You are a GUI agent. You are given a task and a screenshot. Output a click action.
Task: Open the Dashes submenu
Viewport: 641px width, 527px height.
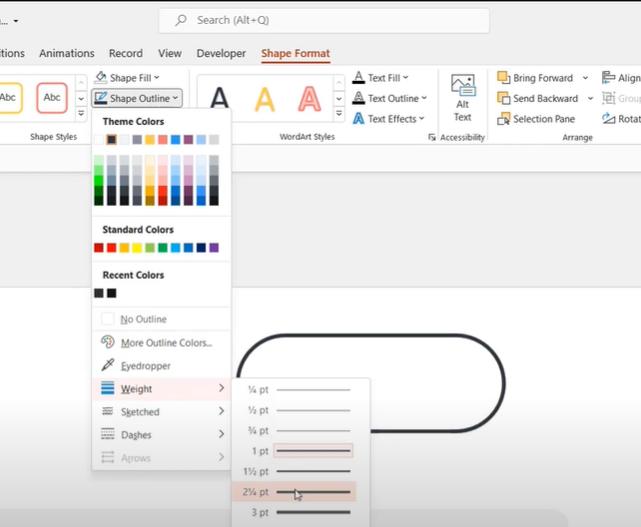pos(161,434)
